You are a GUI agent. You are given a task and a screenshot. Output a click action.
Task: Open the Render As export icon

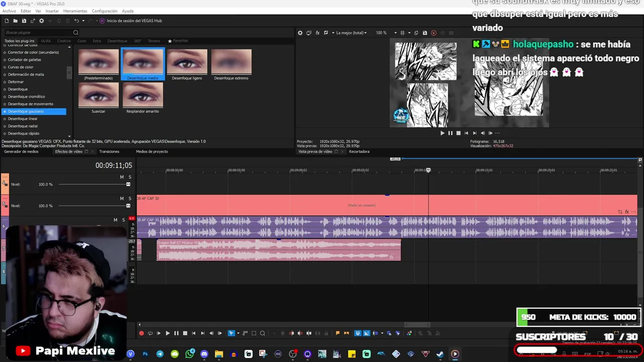click(x=33, y=21)
